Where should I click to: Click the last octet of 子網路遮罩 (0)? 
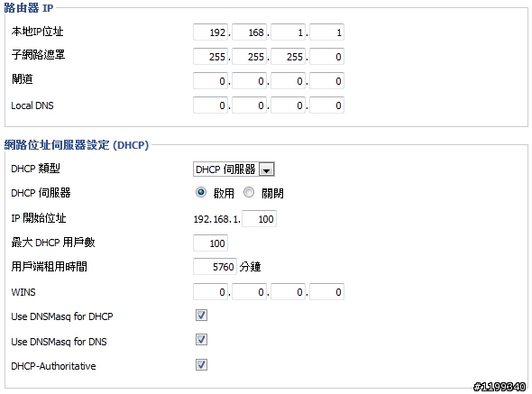326,56
